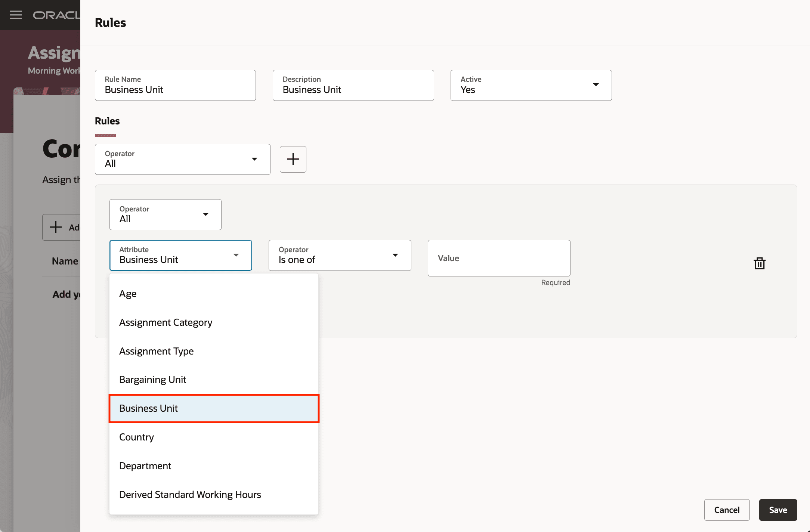Click the required Value field
The width and height of the screenshot is (810, 532).
(498, 258)
